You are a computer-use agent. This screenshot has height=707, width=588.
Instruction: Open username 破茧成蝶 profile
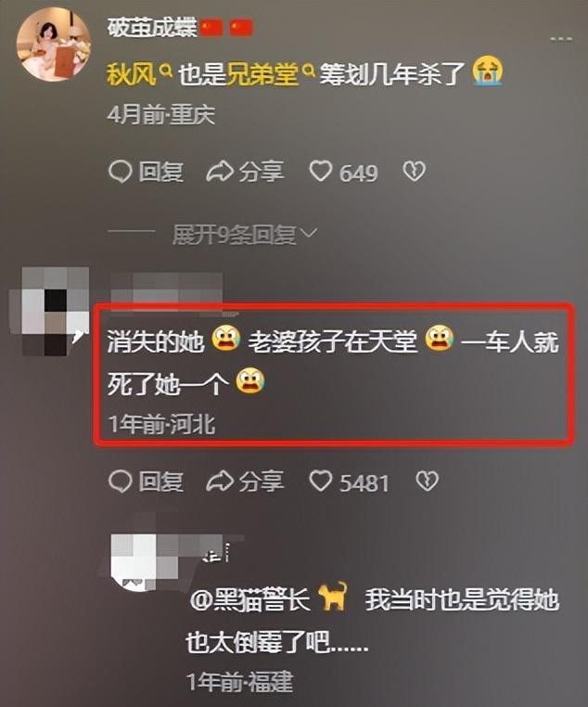[x=152, y=28]
